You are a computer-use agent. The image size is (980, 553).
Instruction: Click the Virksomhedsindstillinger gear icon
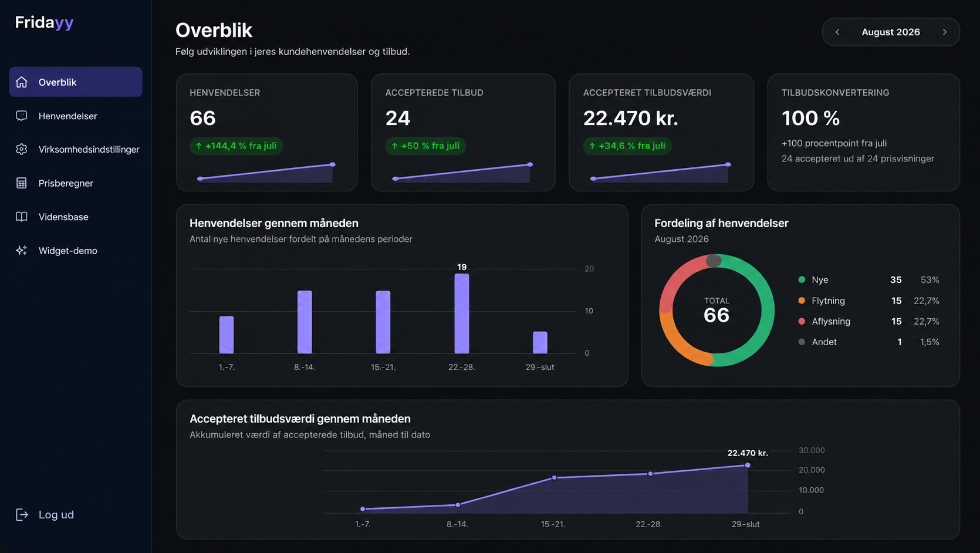click(x=22, y=149)
